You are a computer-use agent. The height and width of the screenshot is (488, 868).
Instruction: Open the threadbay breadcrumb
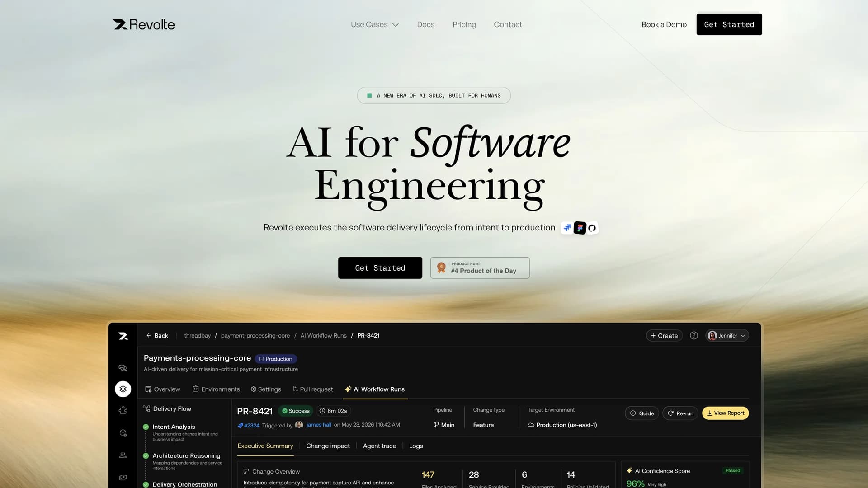click(197, 335)
